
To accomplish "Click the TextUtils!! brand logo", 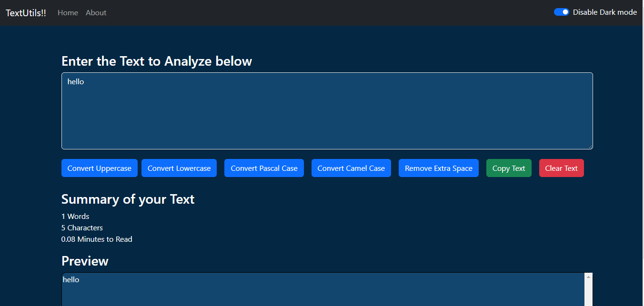I will [x=26, y=13].
